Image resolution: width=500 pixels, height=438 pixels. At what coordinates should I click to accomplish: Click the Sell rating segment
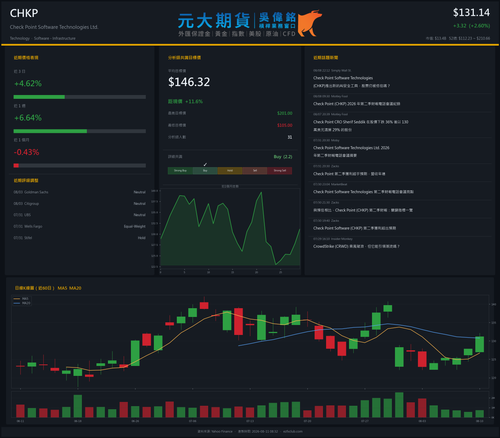coord(255,171)
